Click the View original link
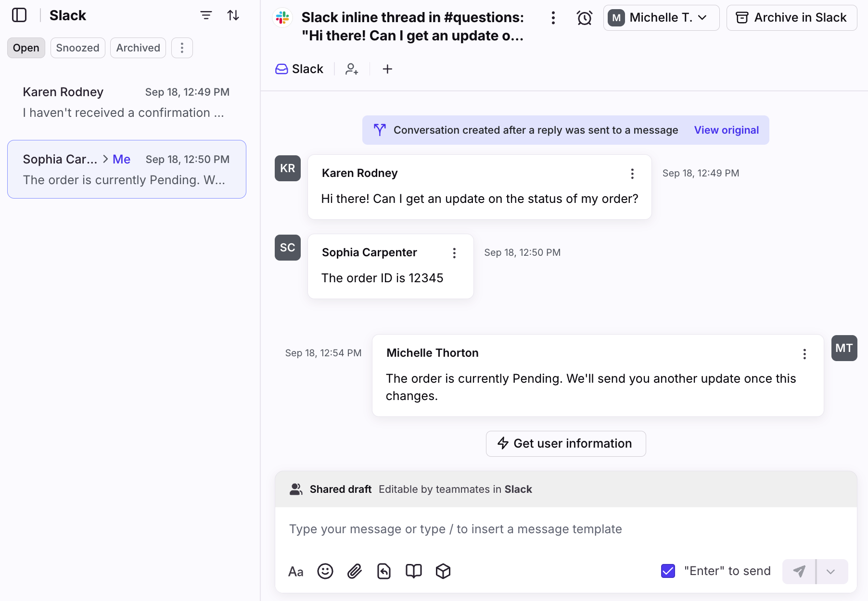Viewport: 868px width, 601px height. 726,130
